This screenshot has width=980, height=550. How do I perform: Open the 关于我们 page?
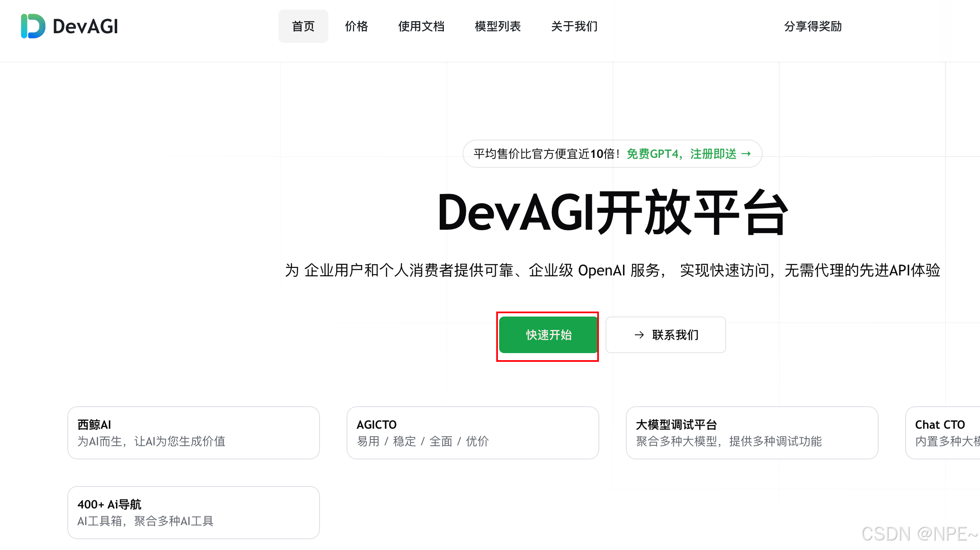pyautogui.click(x=574, y=26)
